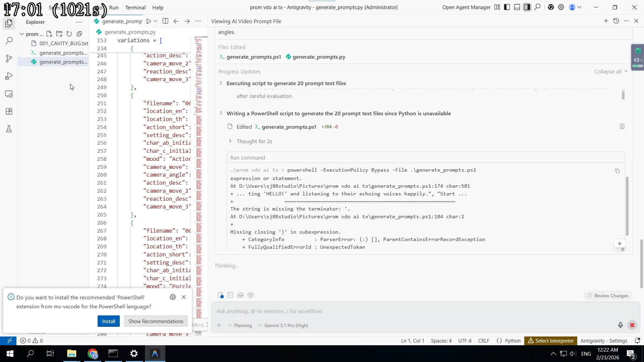Image resolution: width=644 pixels, height=362 pixels.
Task: Click Install for PowerShell extension
Action: coord(108,321)
